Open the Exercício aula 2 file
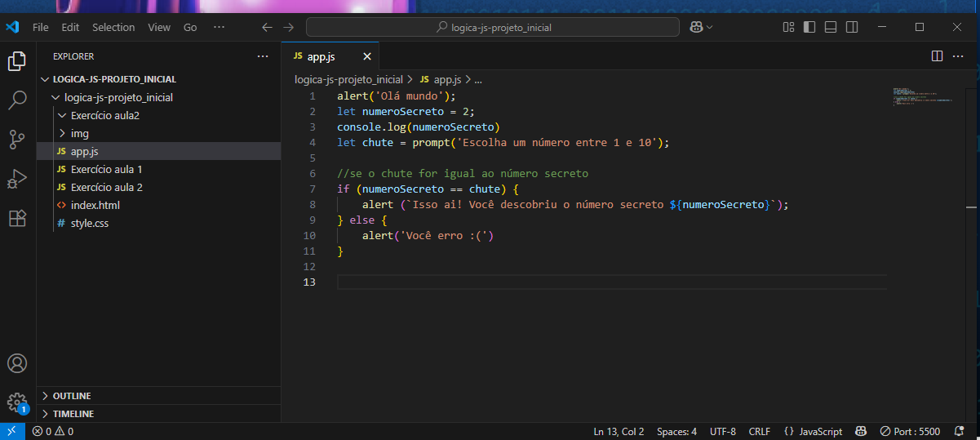Screen dimensions: 980x440 point(159,187)
